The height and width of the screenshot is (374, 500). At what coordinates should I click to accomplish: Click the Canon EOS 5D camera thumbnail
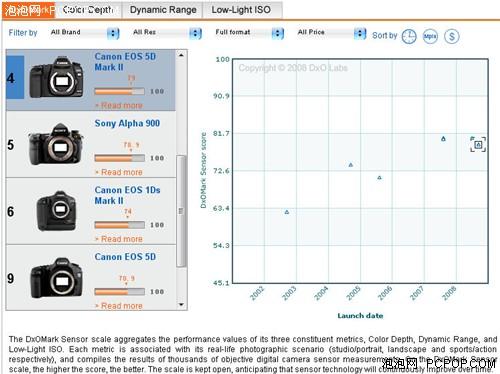[56, 278]
